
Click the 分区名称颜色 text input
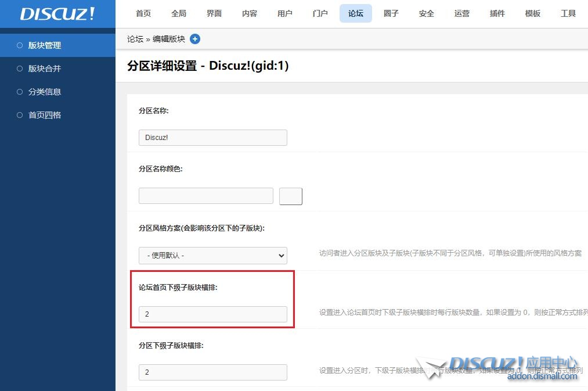tap(205, 196)
